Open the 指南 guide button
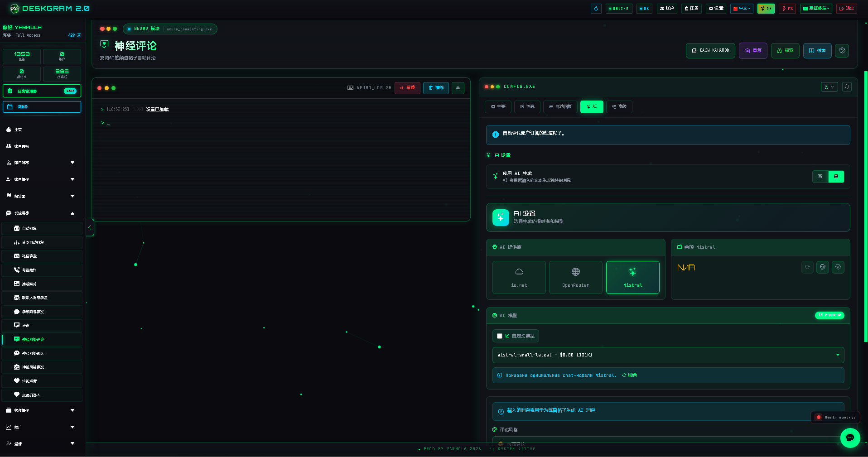Image resolution: width=868 pixels, height=457 pixels. pos(817,51)
